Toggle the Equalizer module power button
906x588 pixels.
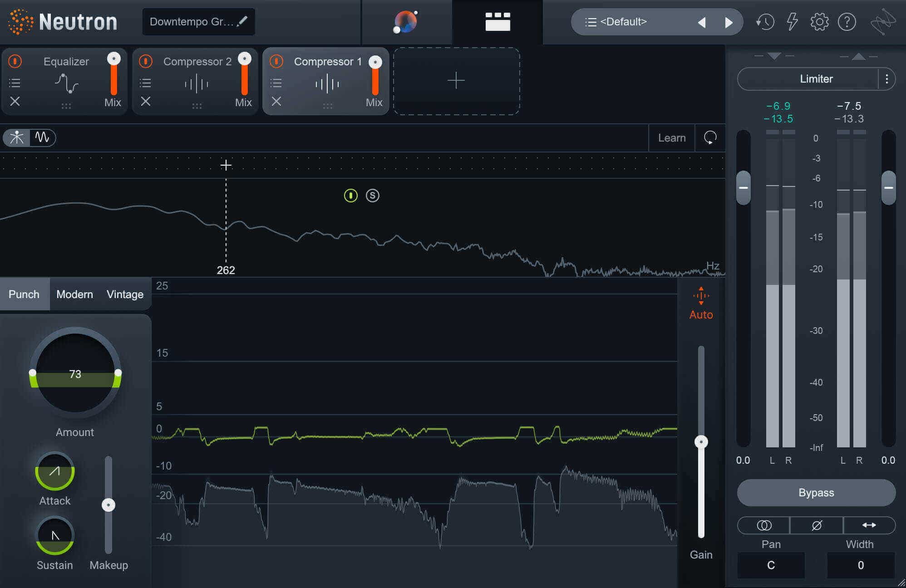[15, 61]
